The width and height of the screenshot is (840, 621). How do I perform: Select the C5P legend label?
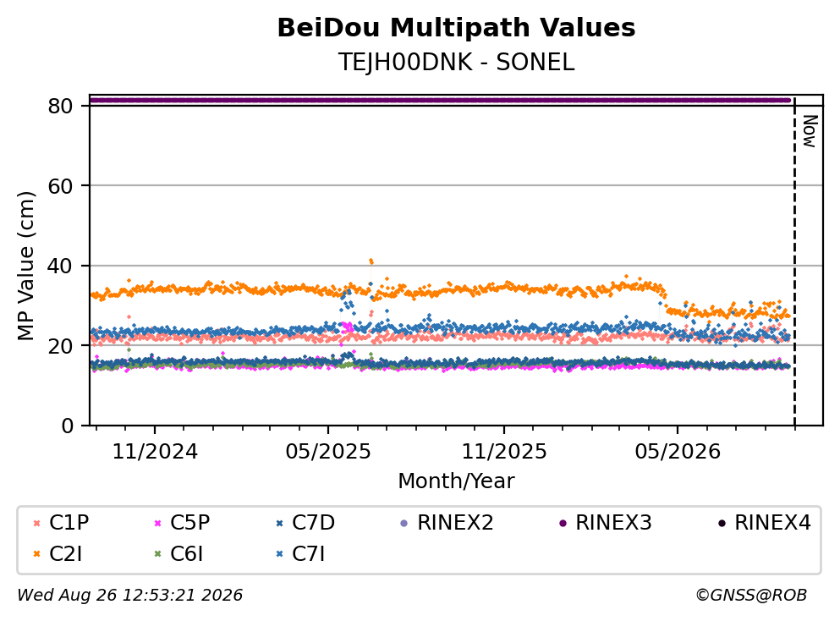(x=190, y=522)
